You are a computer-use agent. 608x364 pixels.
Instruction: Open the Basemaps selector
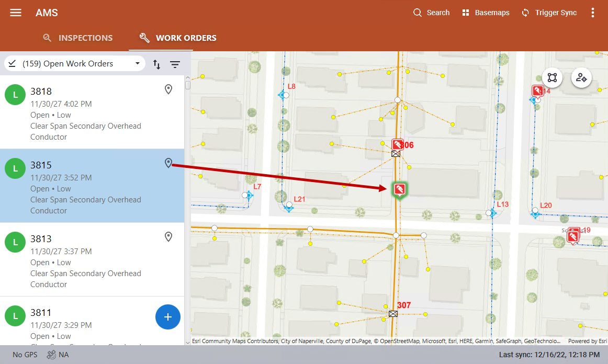click(x=486, y=13)
